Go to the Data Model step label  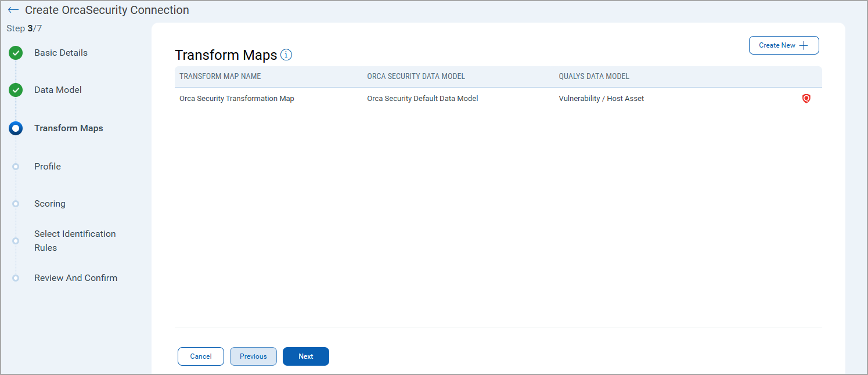pyautogui.click(x=58, y=90)
